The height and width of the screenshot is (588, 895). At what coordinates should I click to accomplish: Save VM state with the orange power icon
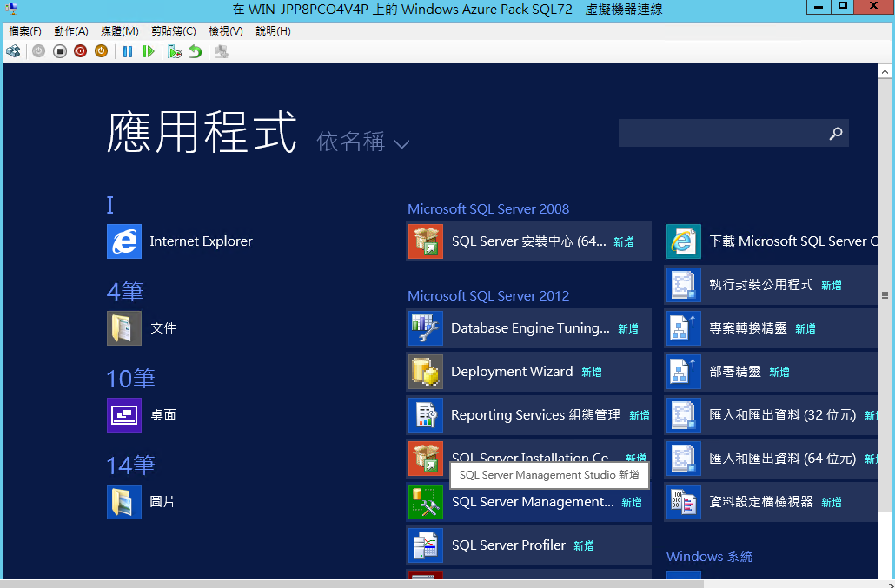[x=101, y=51]
